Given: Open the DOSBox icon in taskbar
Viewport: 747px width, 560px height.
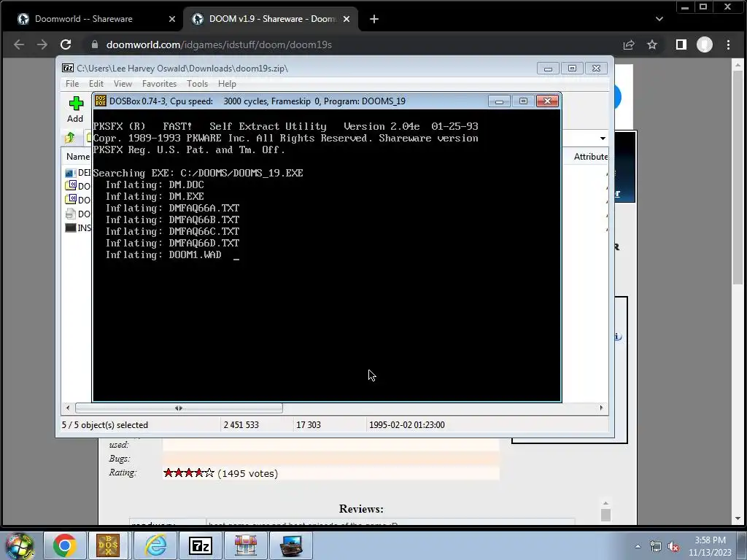Looking at the screenshot, I should (108, 545).
